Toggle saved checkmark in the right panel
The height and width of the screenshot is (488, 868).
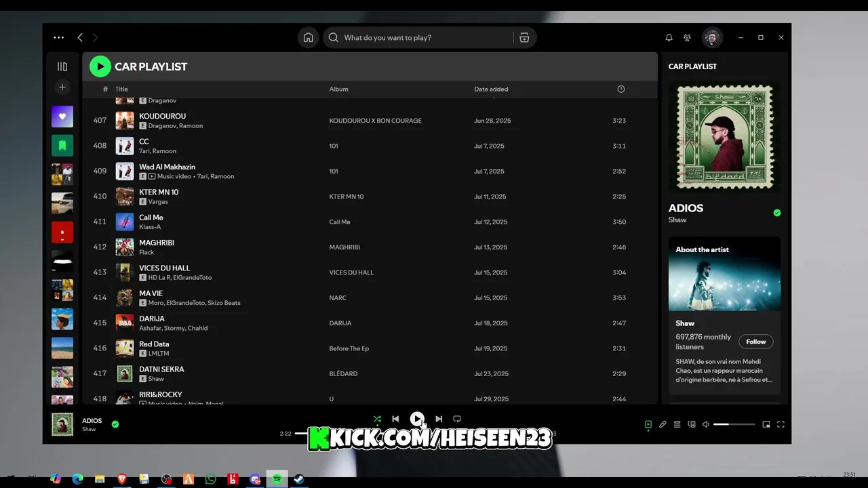pos(777,213)
